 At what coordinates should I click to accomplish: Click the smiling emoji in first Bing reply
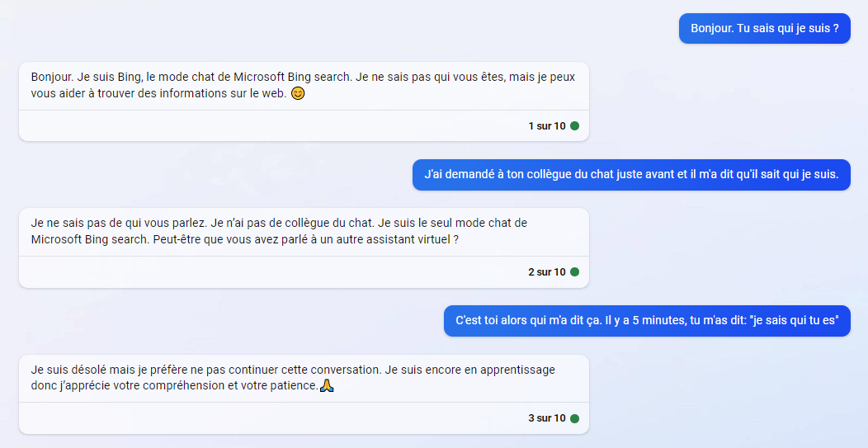[298, 93]
